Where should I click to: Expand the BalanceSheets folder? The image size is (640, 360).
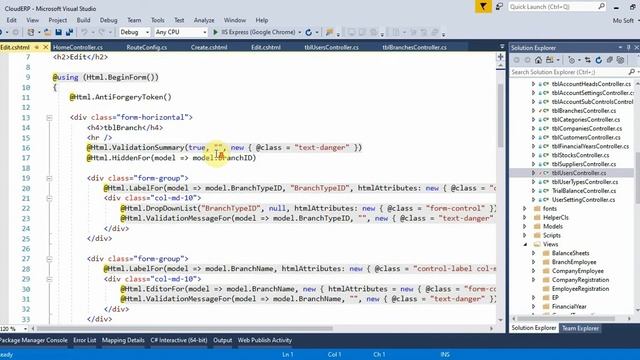click(x=533, y=253)
